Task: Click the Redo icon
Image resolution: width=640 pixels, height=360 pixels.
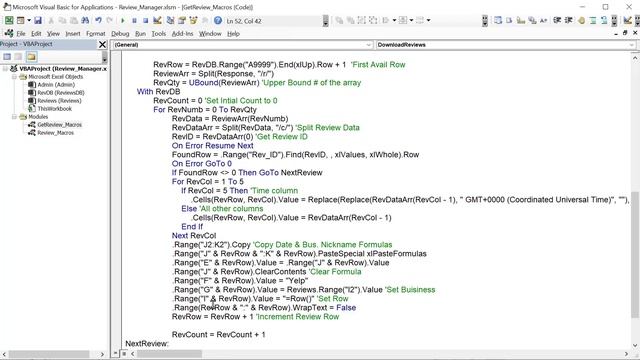Action: (x=109, y=20)
